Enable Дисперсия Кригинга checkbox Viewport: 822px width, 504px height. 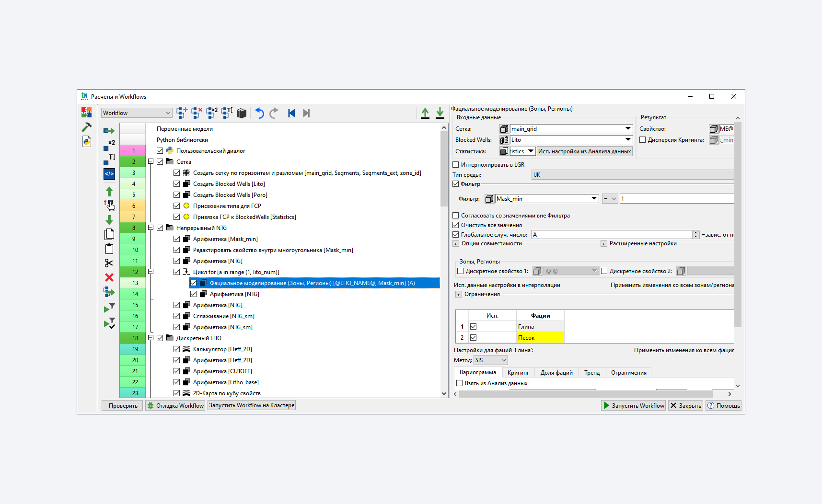[643, 140]
